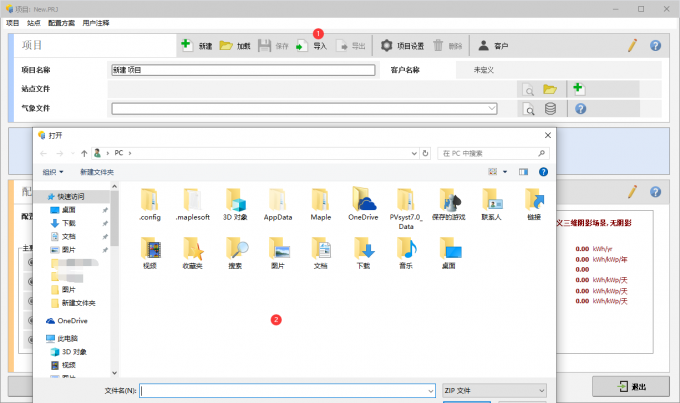Click the 新建文件夹 button
The width and height of the screenshot is (680, 403).
pyautogui.click(x=97, y=172)
